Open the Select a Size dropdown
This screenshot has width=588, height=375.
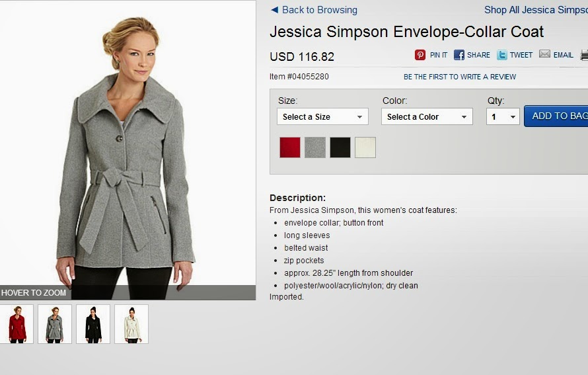(x=322, y=117)
